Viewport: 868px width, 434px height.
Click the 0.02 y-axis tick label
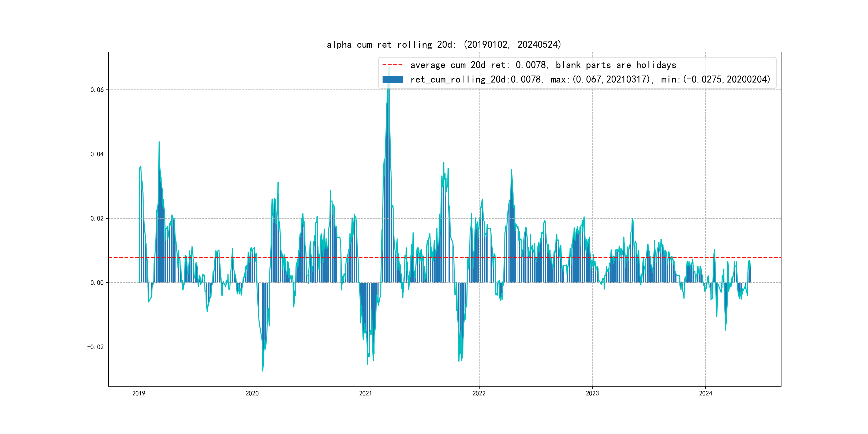(x=97, y=218)
